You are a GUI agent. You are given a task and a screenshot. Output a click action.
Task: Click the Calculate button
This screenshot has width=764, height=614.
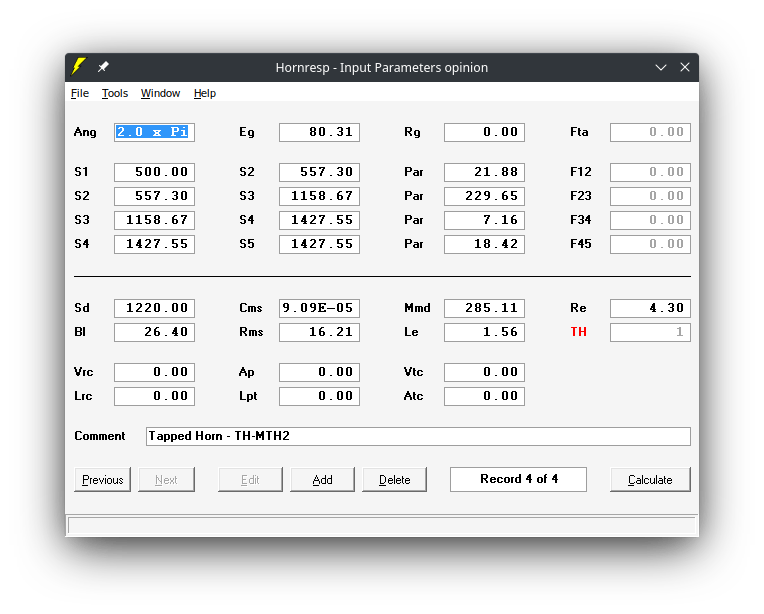650,480
